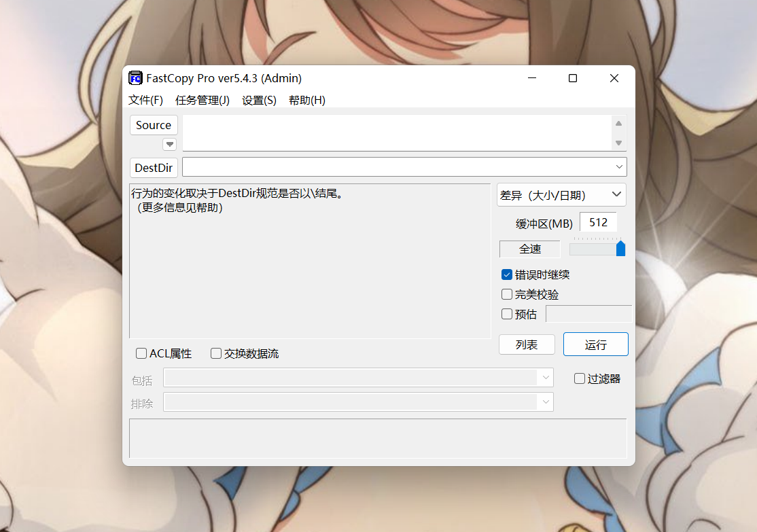Click the Source field scroll down arrow
Screen dimensions: 757x532
pyautogui.click(x=618, y=143)
